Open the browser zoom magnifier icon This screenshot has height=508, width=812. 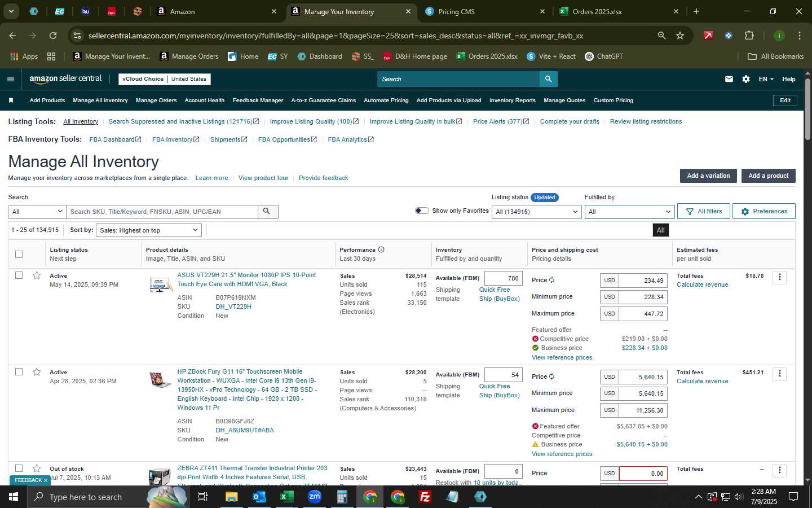[x=661, y=36]
